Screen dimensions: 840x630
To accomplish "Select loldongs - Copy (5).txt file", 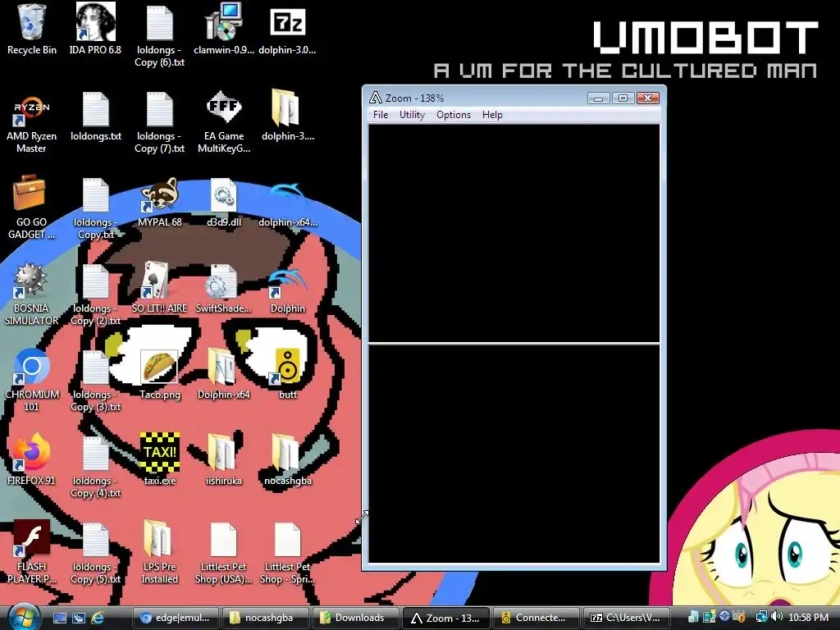I will pos(95,553).
